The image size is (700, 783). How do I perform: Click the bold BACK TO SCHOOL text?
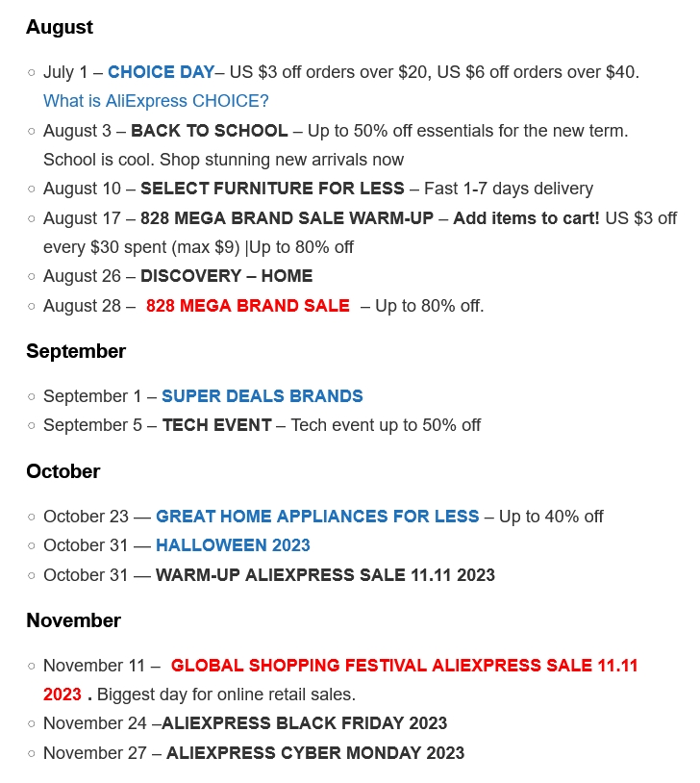pos(209,131)
